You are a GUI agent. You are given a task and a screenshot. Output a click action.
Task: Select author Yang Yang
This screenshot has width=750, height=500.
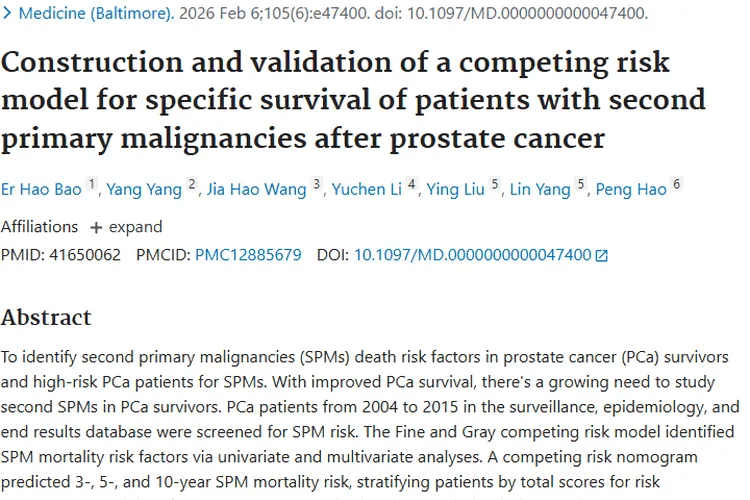tap(144, 190)
